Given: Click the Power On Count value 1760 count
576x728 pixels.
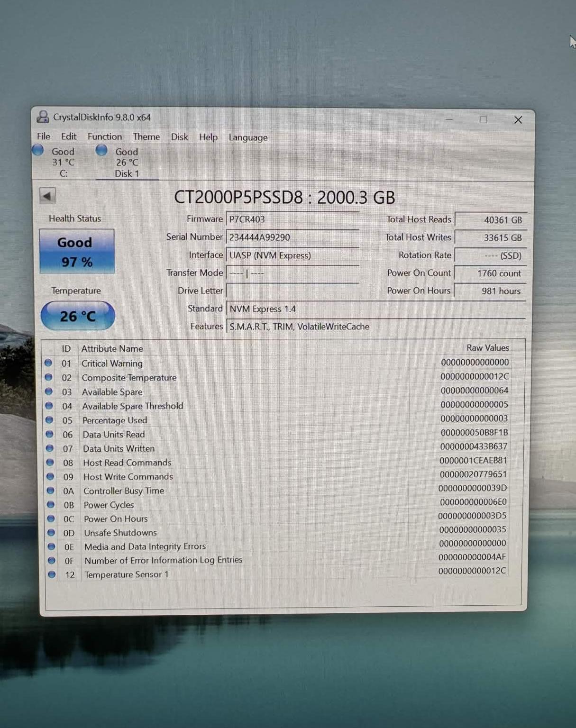Looking at the screenshot, I should coord(491,273).
